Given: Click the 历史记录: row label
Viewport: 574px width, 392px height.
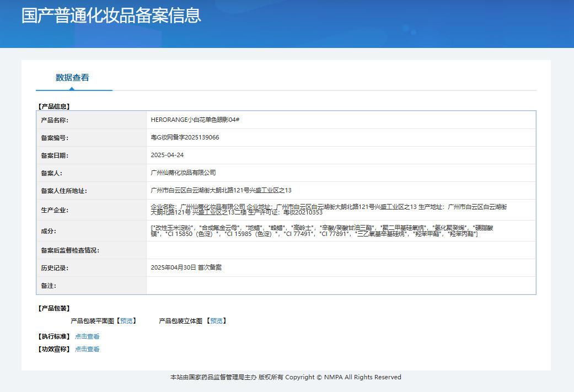Looking at the screenshot, I should pos(55,268).
